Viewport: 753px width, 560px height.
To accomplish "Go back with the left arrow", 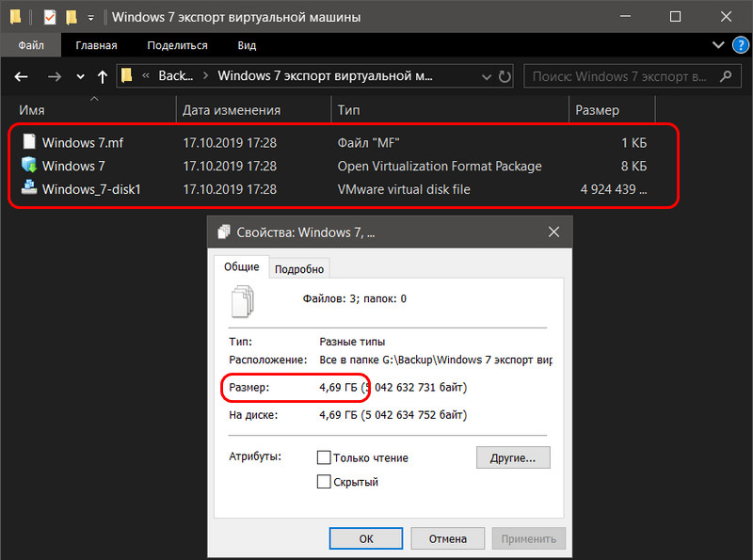I will (x=21, y=76).
